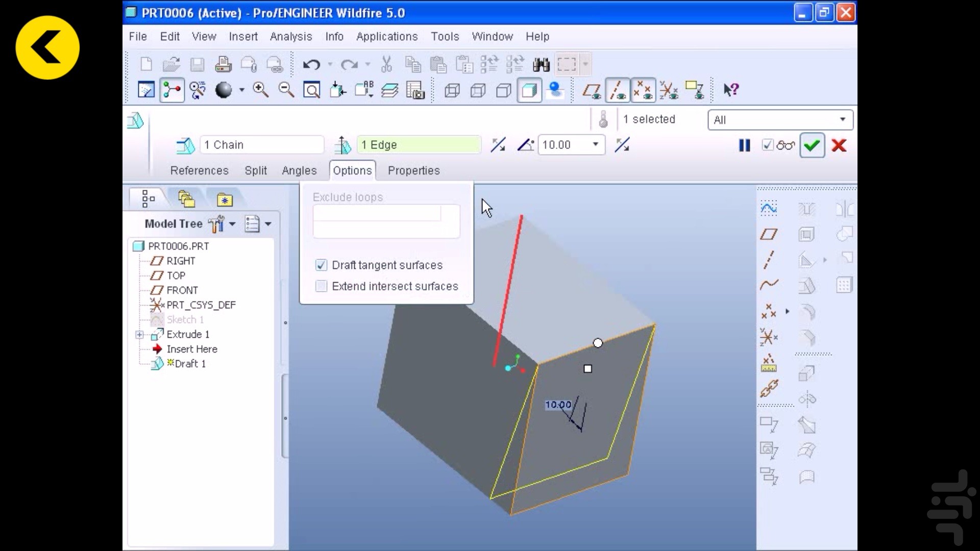Viewport: 980px width, 551px height.
Task: Open the Help menu
Action: [x=537, y=37]
